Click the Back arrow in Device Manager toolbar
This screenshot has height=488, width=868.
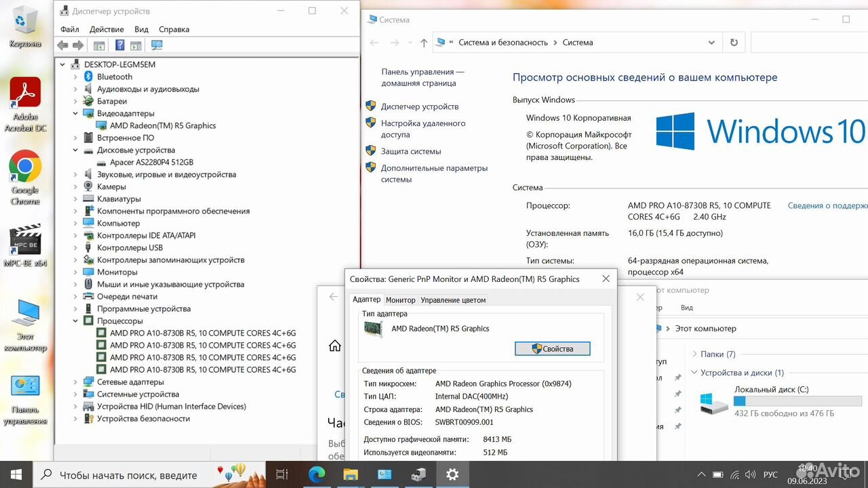62,45
